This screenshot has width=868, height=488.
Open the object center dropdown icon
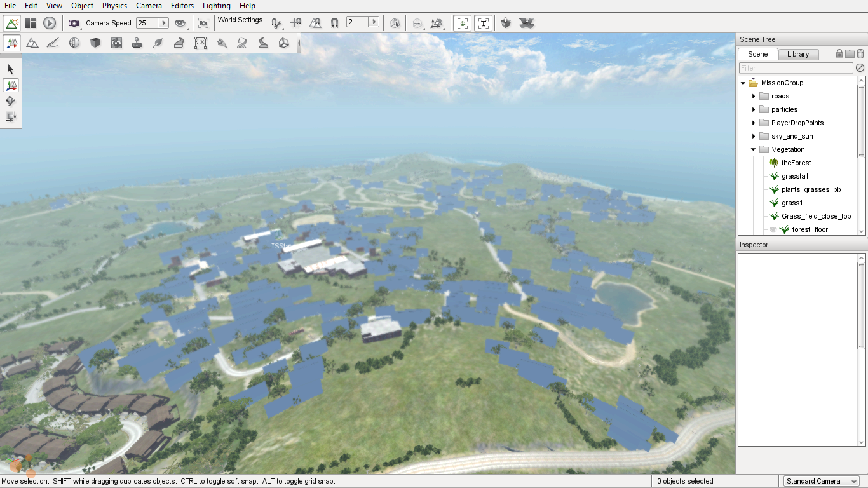click(x=417, y=23)
